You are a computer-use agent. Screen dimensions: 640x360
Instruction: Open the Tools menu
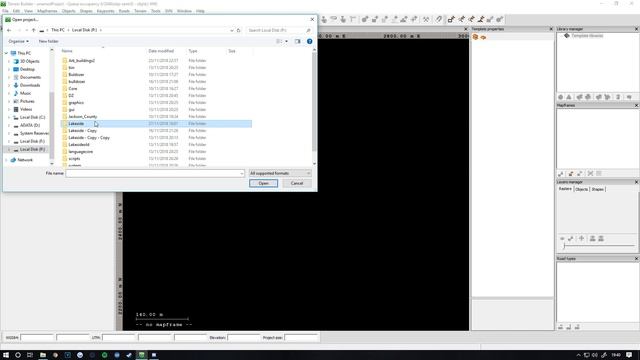(x=156, y=11)
